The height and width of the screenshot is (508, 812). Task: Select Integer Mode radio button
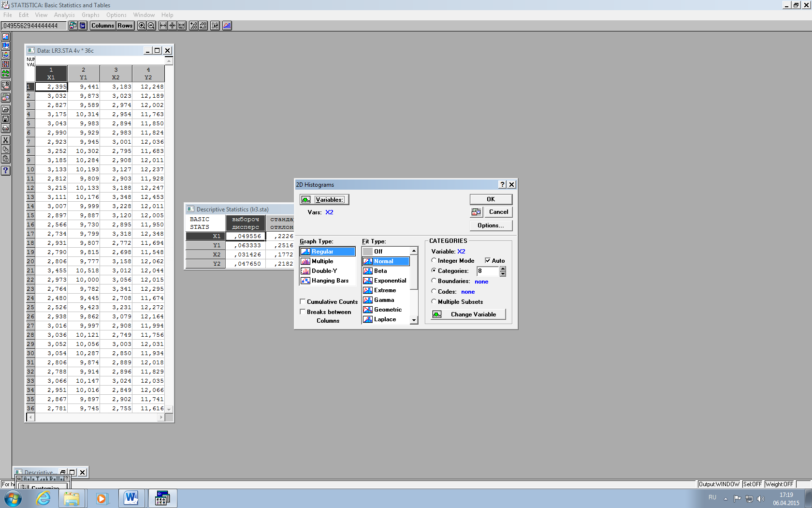434,260
